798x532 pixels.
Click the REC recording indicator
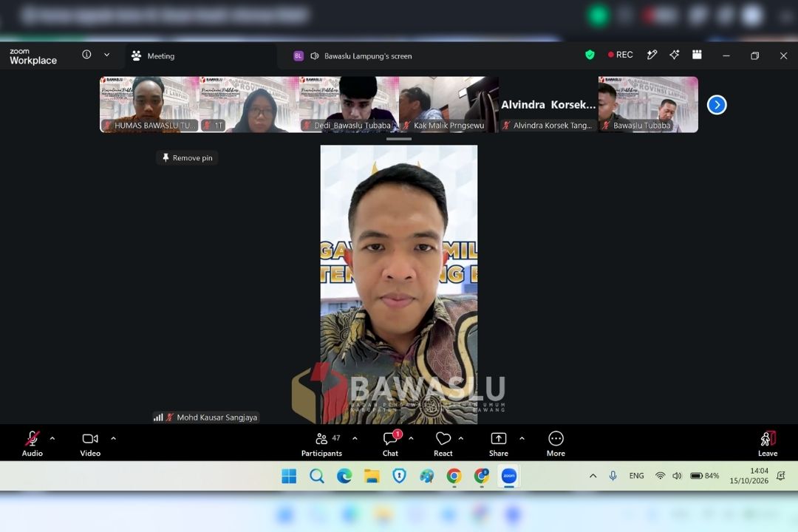pyautogui.click(x=620, y=55)
